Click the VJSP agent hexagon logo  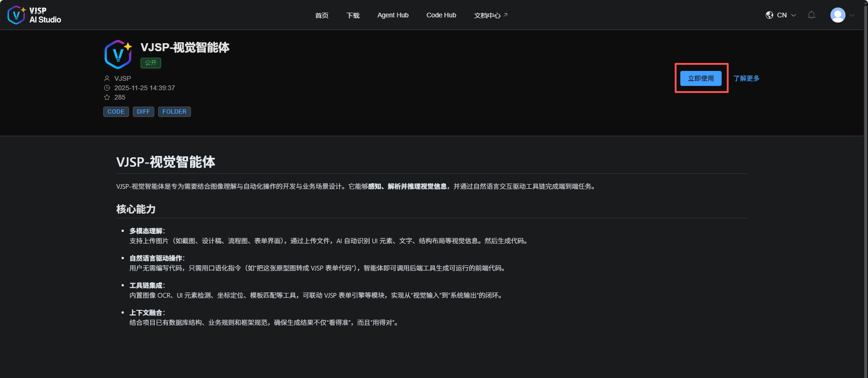pyautogui.click(x=118, y=54)
